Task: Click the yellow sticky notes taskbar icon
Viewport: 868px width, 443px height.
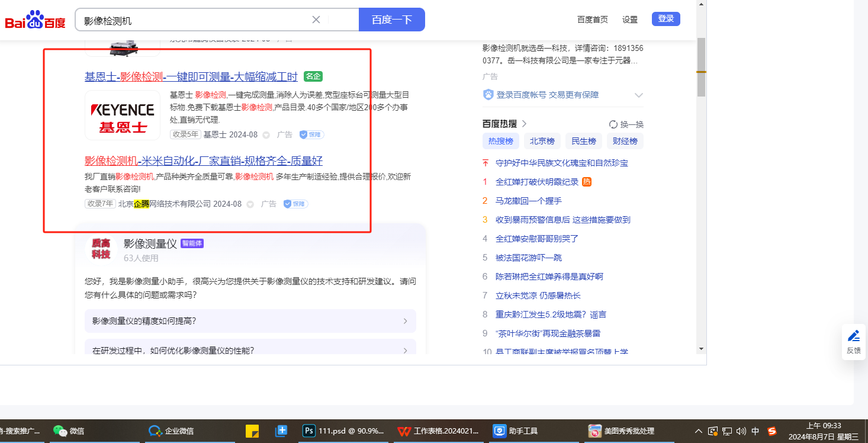Action: point(252,431)
